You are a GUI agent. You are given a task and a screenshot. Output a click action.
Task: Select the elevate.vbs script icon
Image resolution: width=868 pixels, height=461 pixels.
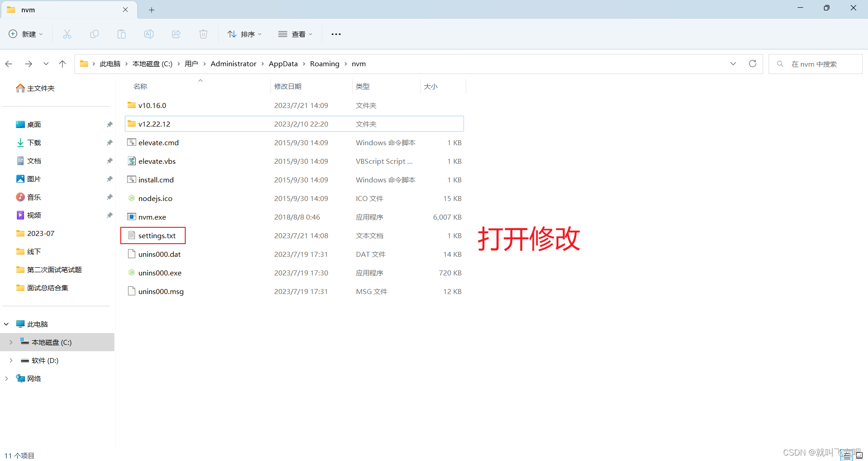[132, 161]
